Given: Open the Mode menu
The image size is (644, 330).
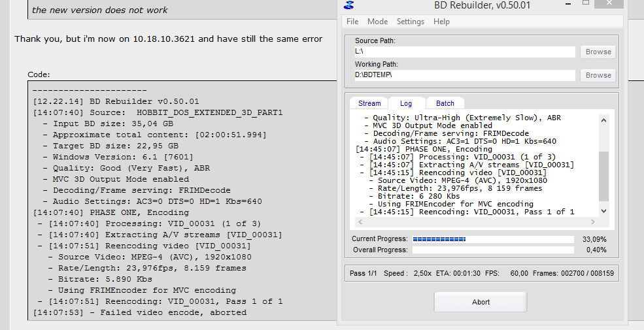Looking at the screenshot, I should (377, 22).
